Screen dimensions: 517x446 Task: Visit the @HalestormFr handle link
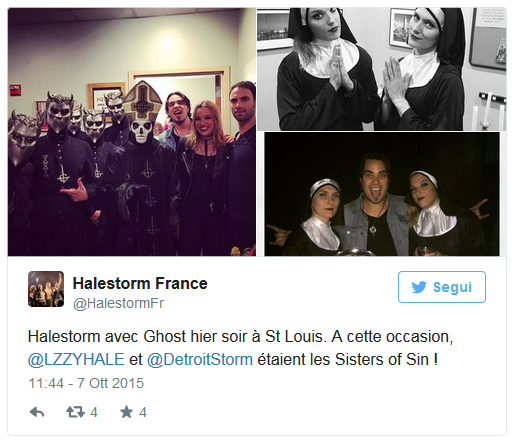(x=118, y=303)
